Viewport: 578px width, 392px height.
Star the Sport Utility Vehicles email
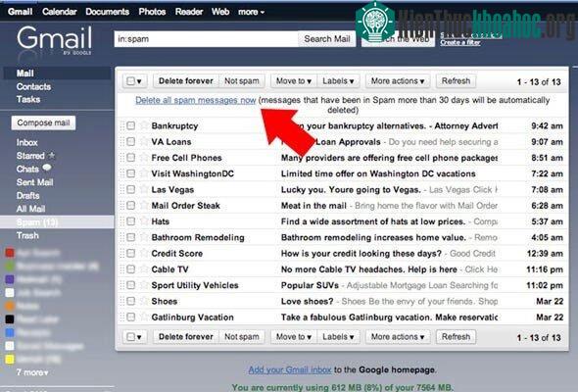click(x=144, y=284)
